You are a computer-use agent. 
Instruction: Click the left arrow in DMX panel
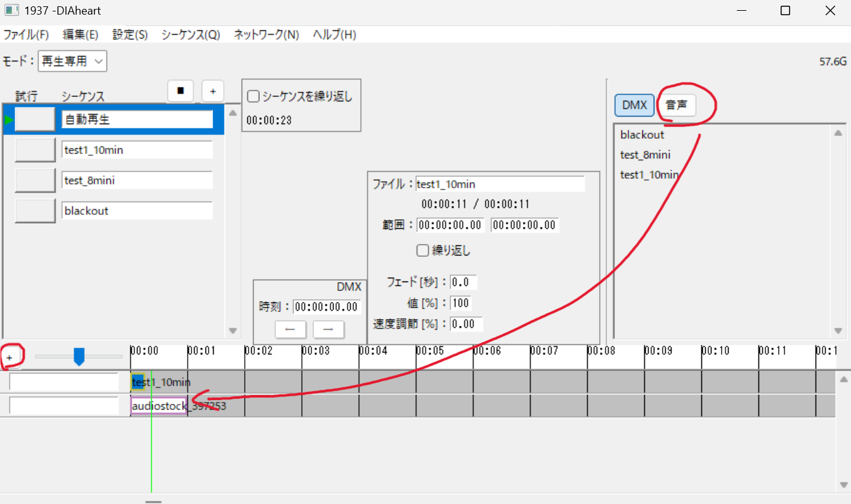(290, 329)
